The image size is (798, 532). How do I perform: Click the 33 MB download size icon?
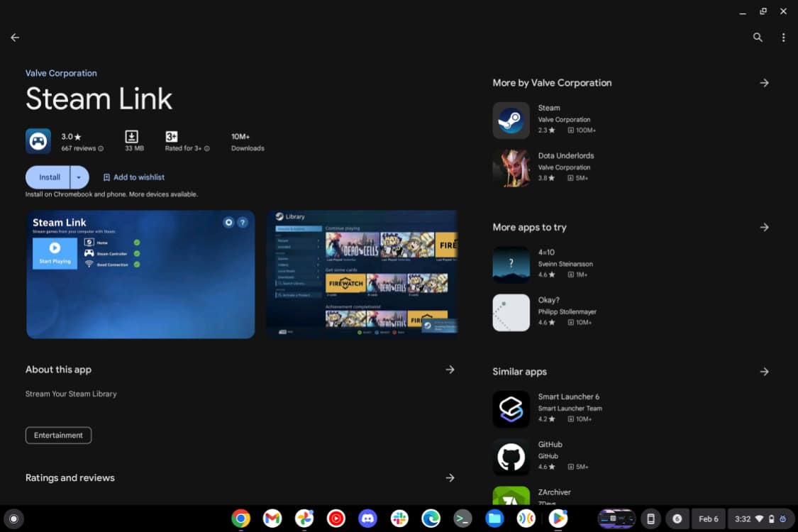[x=131, y=136]
